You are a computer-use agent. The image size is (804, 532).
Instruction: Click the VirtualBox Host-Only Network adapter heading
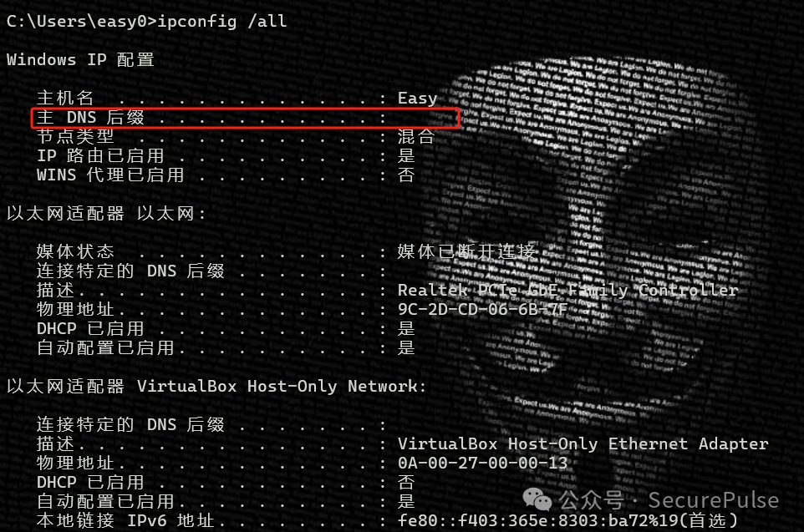click(x=216, y=386)
